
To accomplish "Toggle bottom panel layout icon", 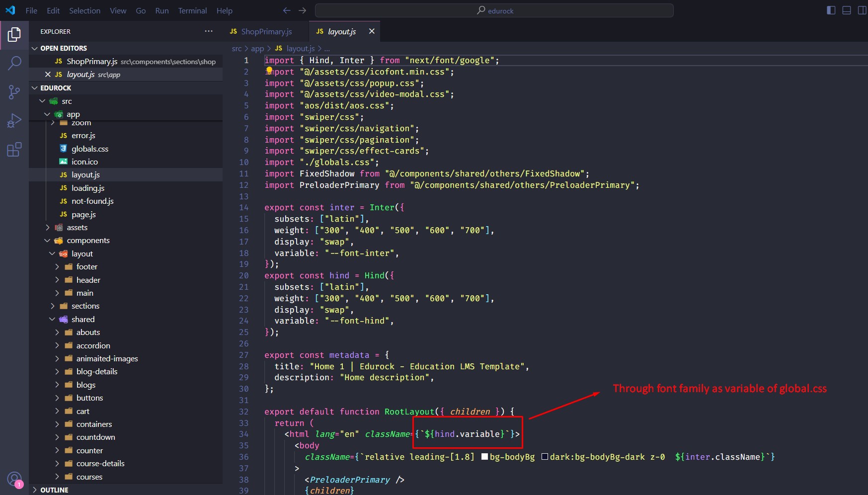I will [847, 10].
